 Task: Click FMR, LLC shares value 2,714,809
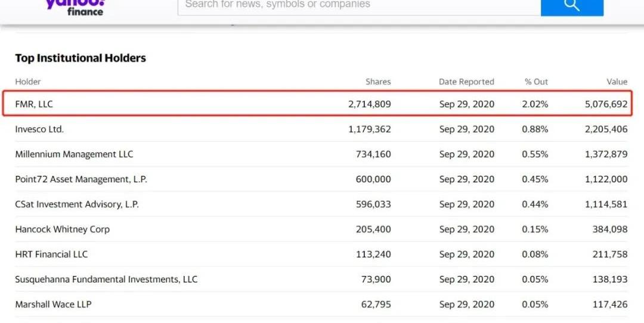[x=370, y=104]
